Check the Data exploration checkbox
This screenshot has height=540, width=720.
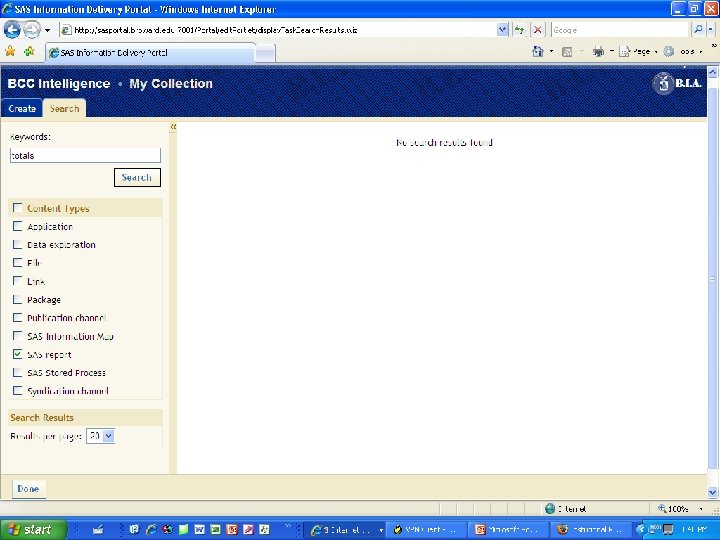coord(17,244)
